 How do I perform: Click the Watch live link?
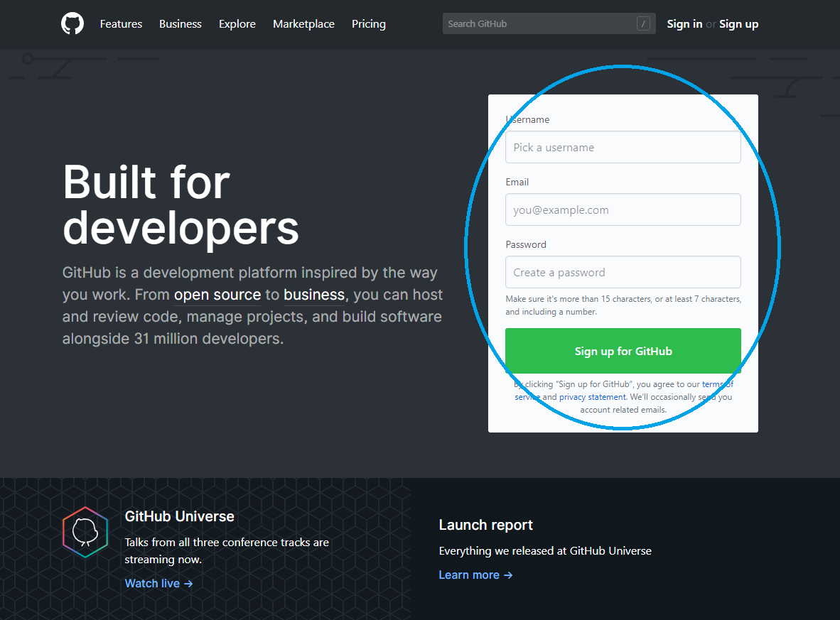[158, 584]
